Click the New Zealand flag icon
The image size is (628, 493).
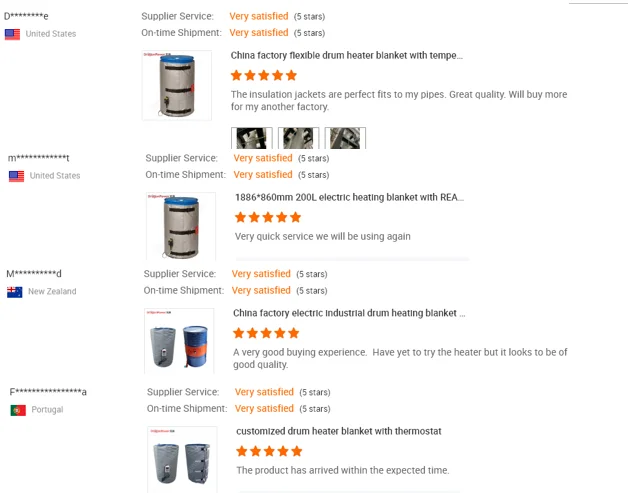15,292
